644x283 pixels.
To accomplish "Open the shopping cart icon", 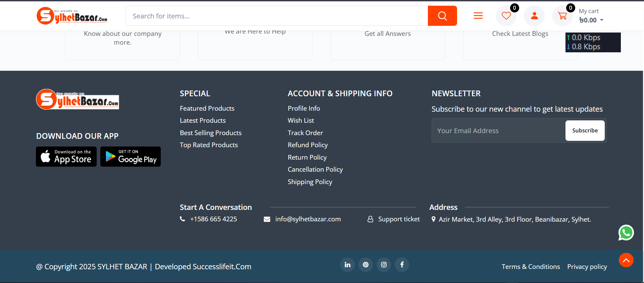I will [x=562, y=16].
